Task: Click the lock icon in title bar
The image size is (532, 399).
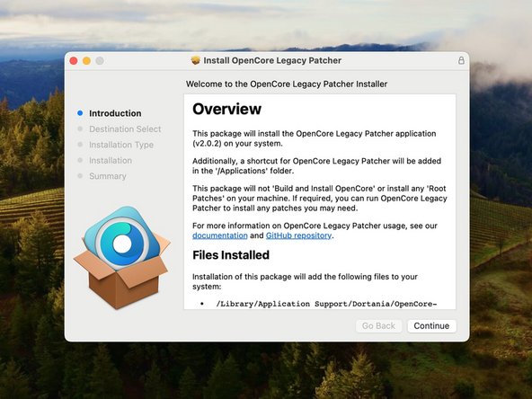Action: [x=461, y=60]
